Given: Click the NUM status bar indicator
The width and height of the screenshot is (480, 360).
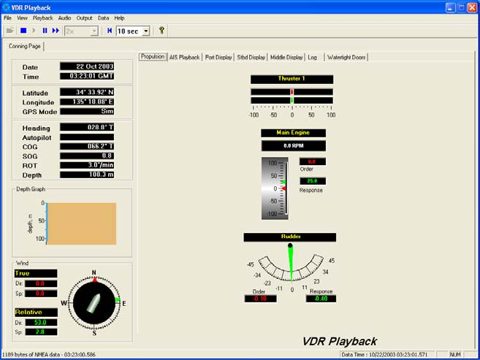Looking at the screenshot, I should (455, 354).
